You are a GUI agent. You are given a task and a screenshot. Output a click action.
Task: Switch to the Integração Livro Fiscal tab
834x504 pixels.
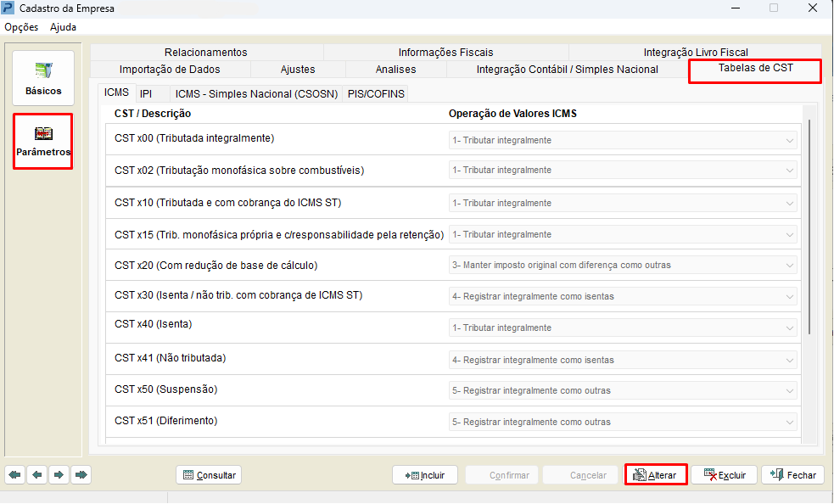(x=696, y=52)
